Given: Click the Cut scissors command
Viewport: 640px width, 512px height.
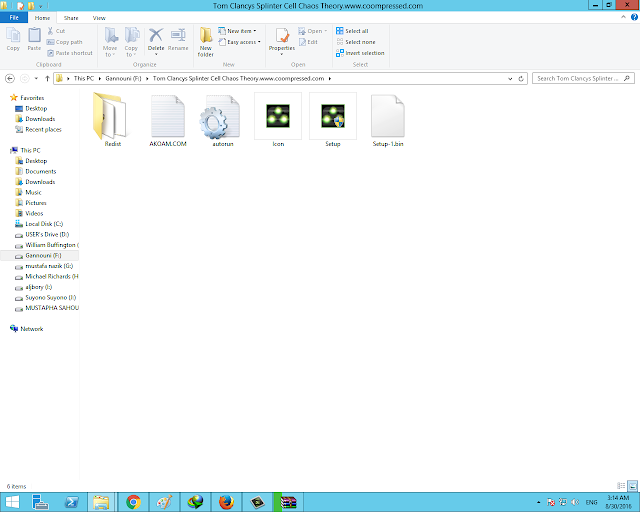Looking at the screenshot, I should (x=56, y=31).
